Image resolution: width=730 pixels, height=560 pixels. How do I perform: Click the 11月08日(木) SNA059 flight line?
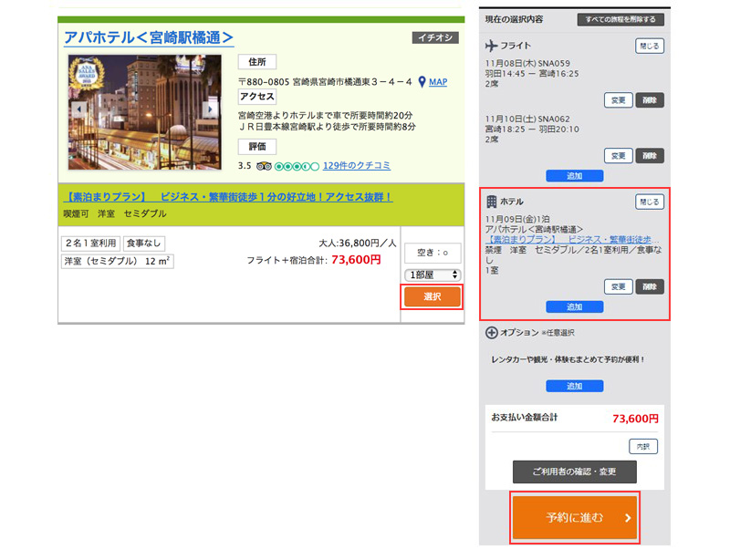527,63
